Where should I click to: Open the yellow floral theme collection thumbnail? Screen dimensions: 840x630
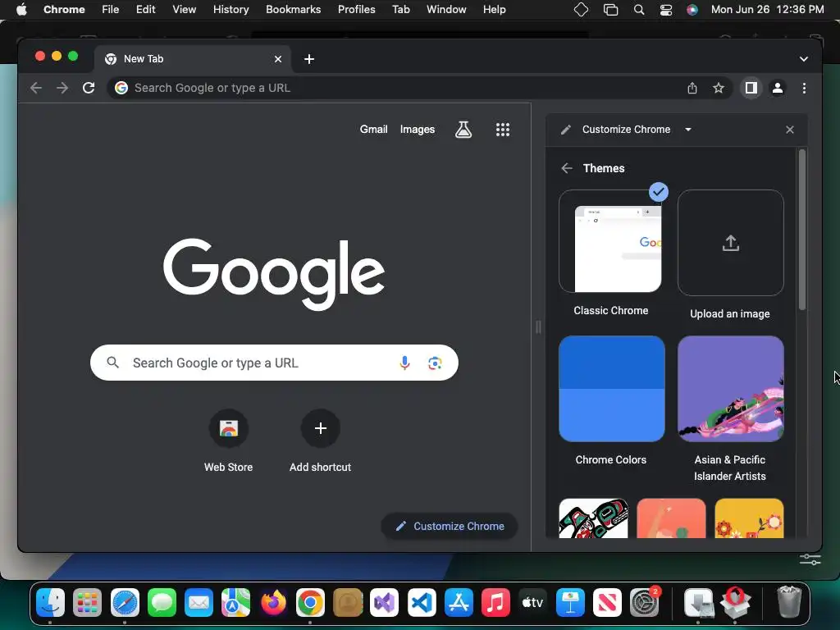click(x=749, y=518)
